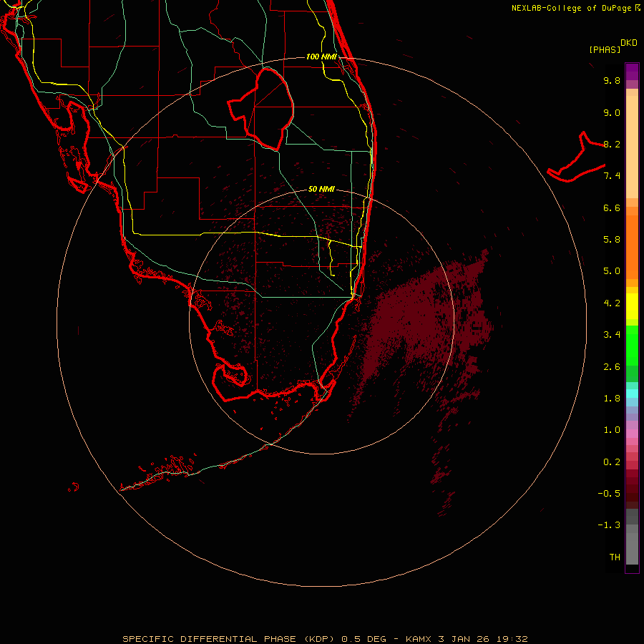Click the 5.0 value on the legend
The image size is (644, 644).
pyautogui.click(x=612, y=271)
